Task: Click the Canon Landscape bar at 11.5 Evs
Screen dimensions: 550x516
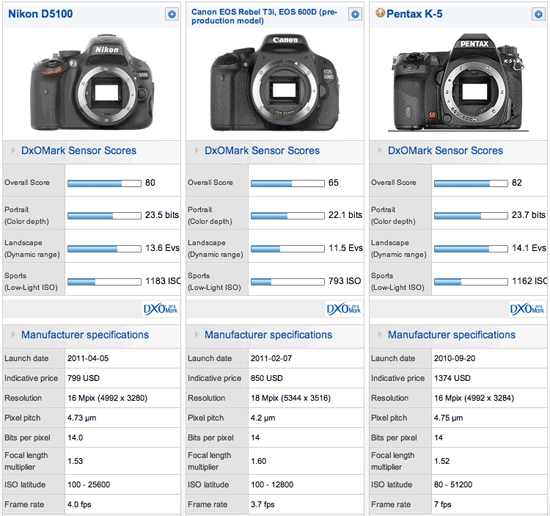Action: point(288,249)
